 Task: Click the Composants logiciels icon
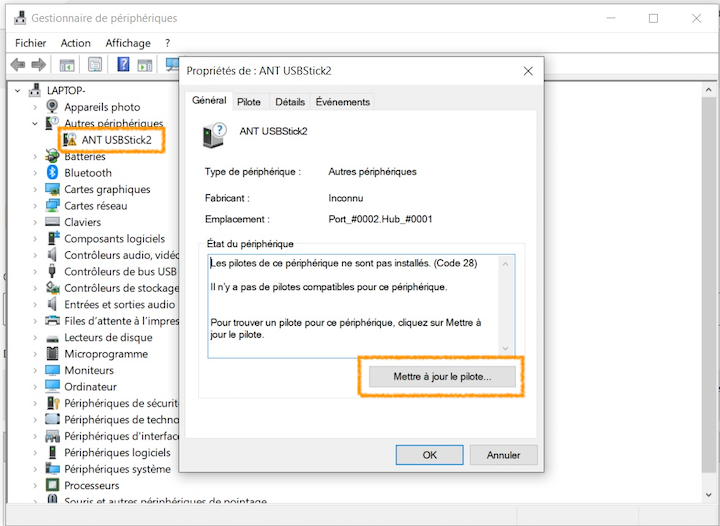(x=53, y=238)
